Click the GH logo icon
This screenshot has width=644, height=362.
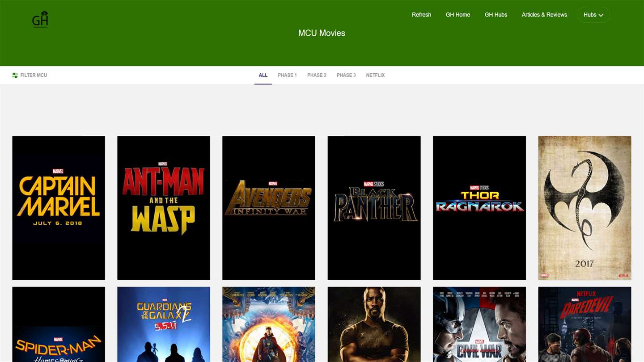tap(40, 20)
